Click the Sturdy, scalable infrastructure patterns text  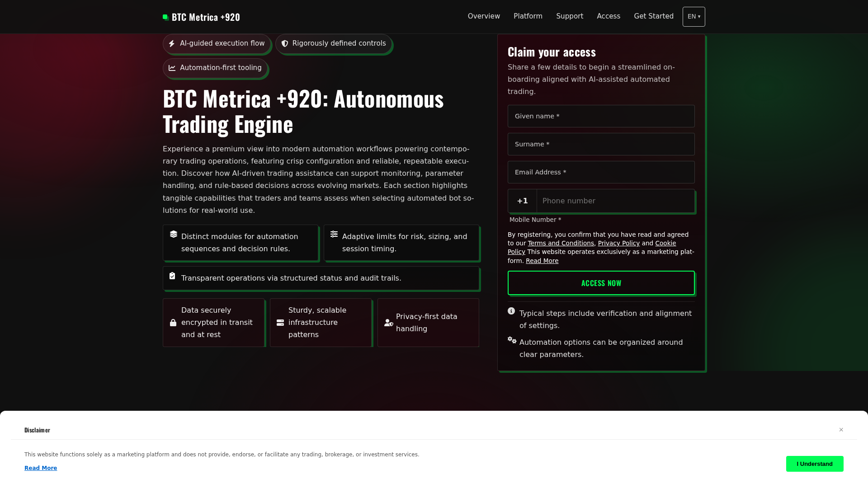[x=317, y=323]
